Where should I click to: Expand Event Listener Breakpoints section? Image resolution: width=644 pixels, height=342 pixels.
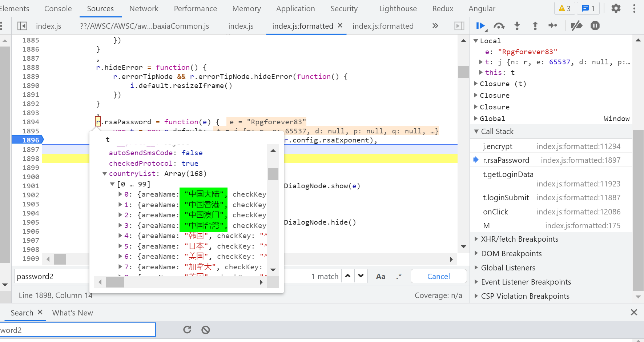pyautogui.click(x=476, y=282)
